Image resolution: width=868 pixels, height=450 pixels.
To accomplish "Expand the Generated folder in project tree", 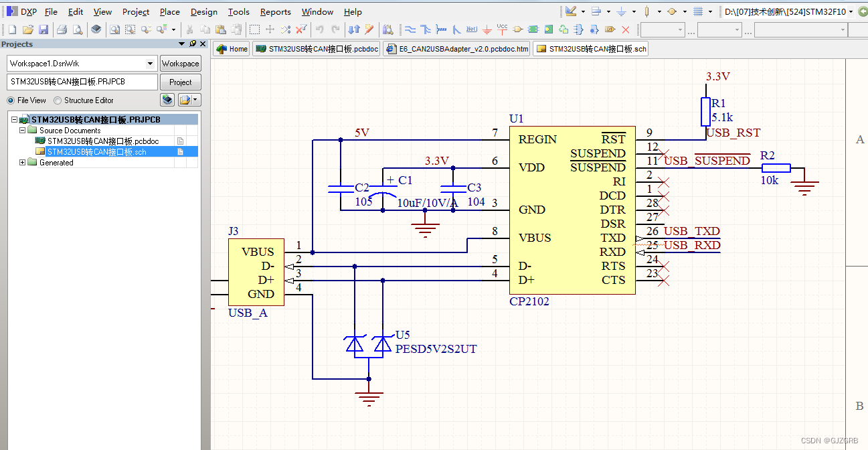I will (23, 162).
